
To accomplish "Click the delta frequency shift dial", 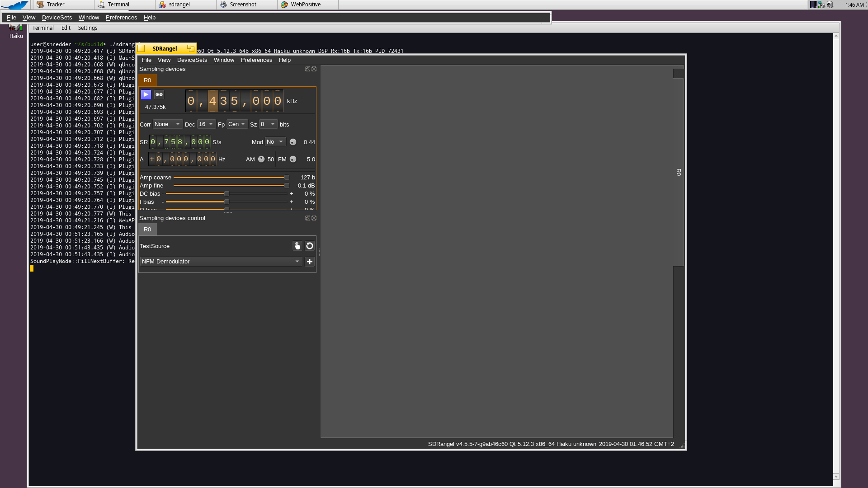I will (x=183, y=159).
